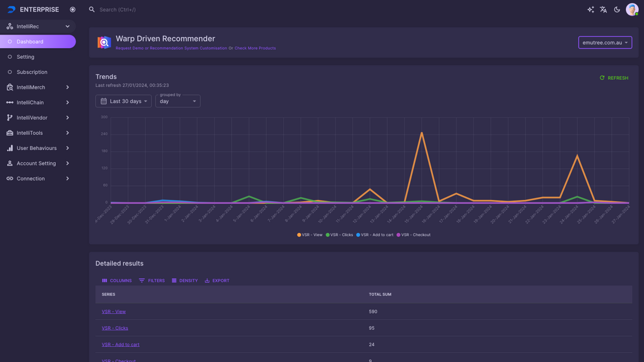Open the VSR - Clicks series link
The image size is (644, 362).
click(x=115, y=328)
